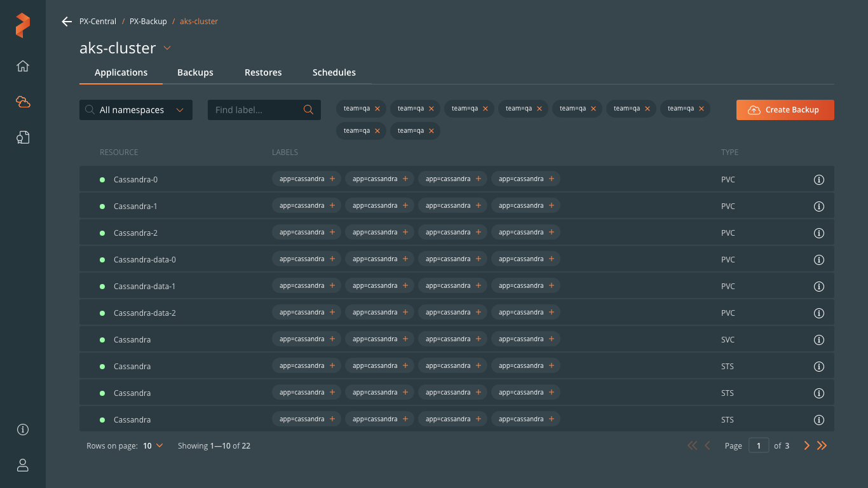868x488 pixels.
Task: Switch to the Schedules tab
Action: [334, 72]
